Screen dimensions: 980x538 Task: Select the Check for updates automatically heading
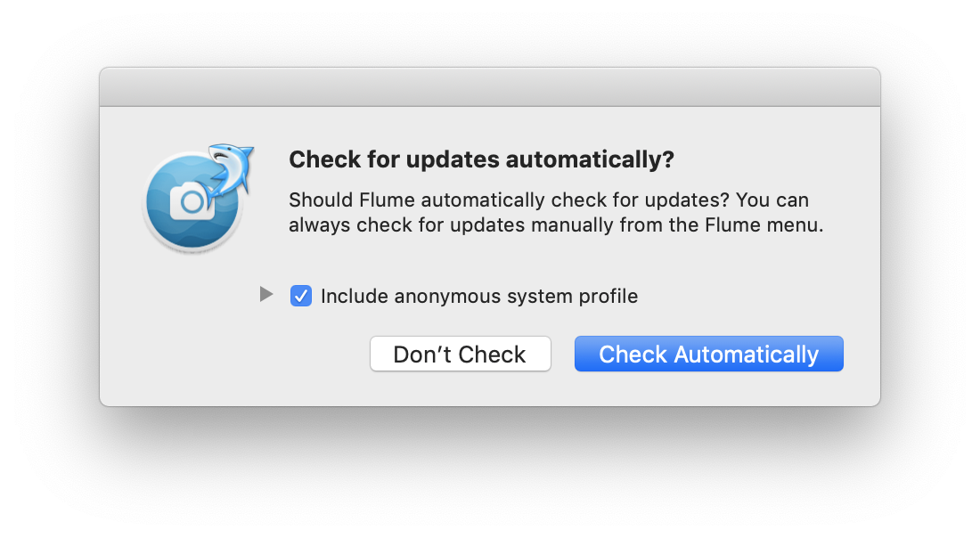coord(481,159)
